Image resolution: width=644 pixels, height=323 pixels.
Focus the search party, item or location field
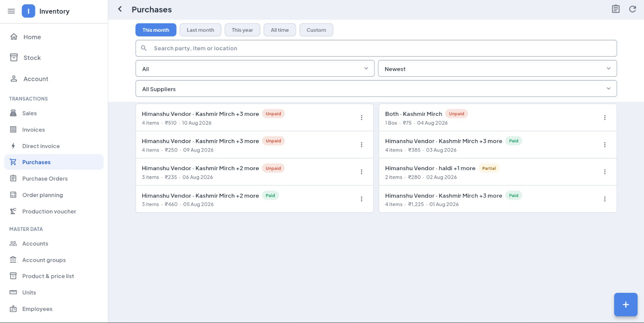[x=376, y=48]
